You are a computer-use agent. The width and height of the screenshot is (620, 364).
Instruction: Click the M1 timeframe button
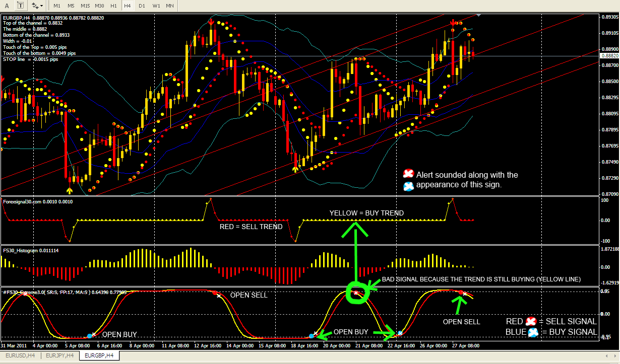click(57, 6)
